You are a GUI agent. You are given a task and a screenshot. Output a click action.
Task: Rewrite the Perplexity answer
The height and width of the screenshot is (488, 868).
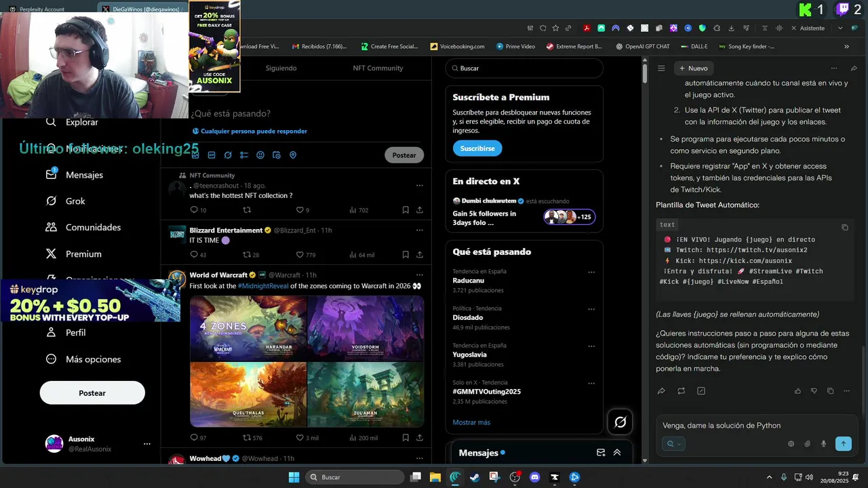coord(681,391)
